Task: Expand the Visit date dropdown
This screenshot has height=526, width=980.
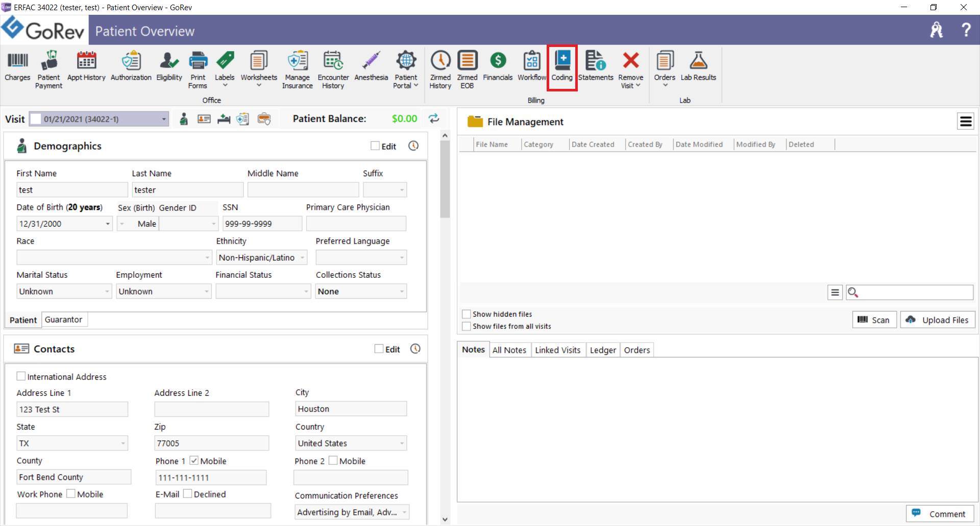Action: pyautogui.click(x=164, y=119)
